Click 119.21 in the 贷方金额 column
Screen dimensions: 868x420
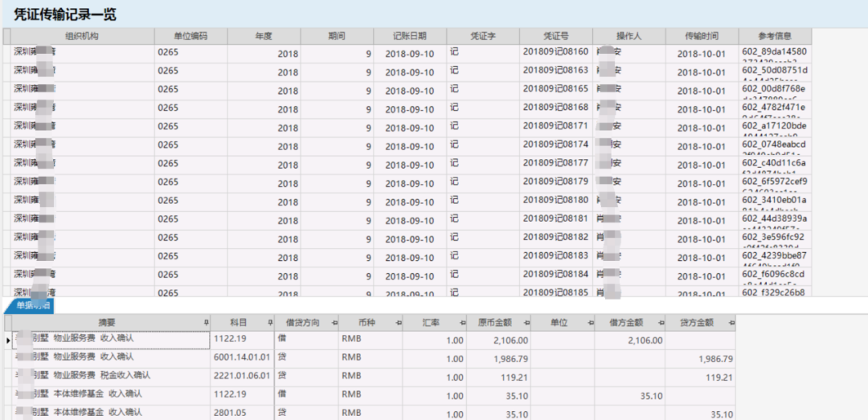[701, 377]
